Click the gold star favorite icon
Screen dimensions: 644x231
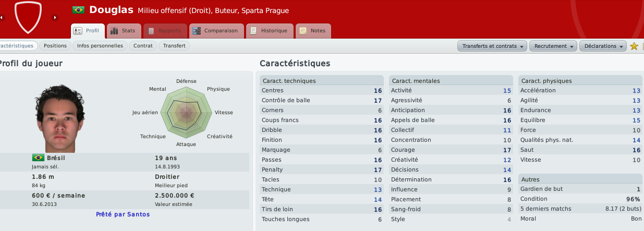[x=634, y=46]
